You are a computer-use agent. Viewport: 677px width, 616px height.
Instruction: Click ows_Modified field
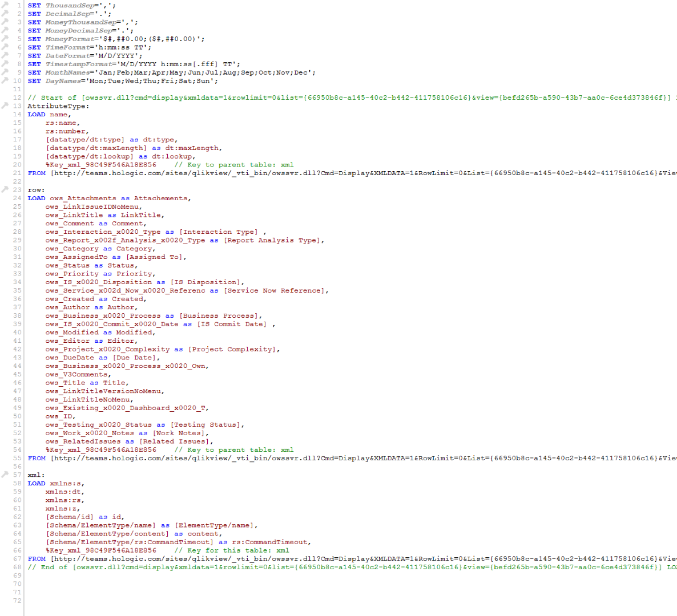72,333
